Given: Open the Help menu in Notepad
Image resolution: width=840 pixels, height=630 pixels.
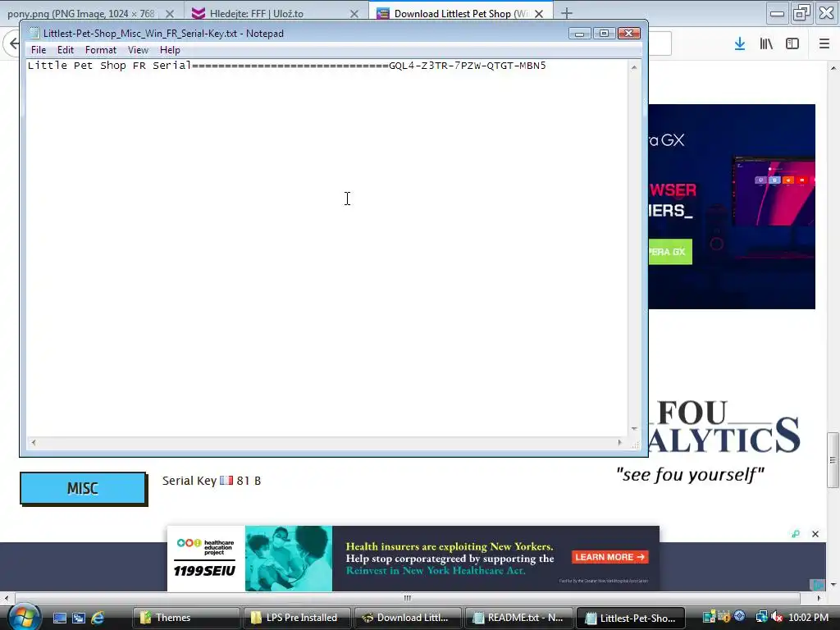Looking at the screenshot, I should point(170,50).
